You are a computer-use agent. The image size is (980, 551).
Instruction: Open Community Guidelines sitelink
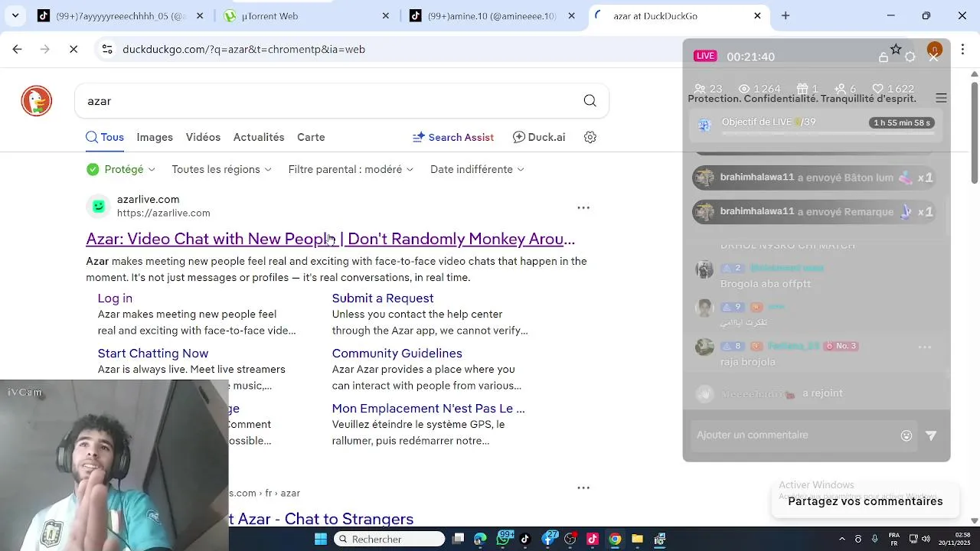(x=397, y=354)
